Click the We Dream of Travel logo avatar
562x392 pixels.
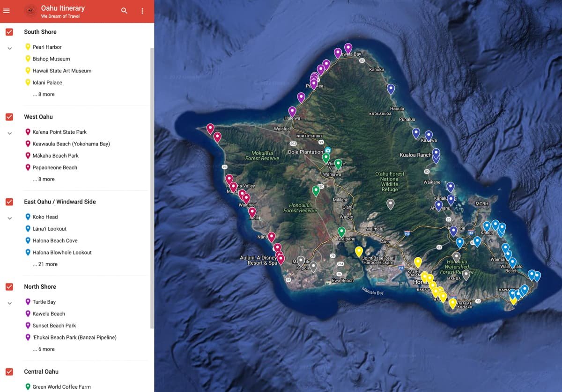30,11
